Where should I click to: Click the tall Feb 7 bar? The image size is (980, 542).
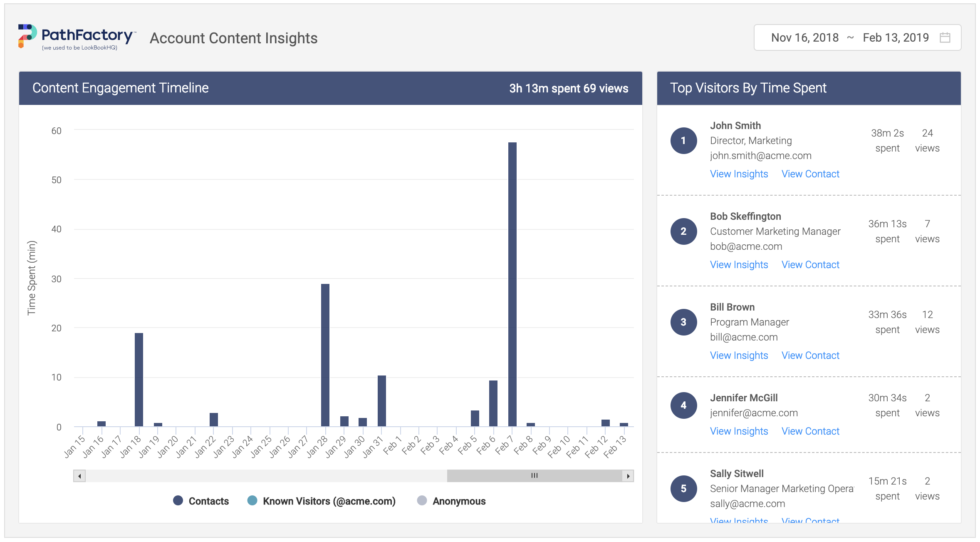(x=512, y=284)
